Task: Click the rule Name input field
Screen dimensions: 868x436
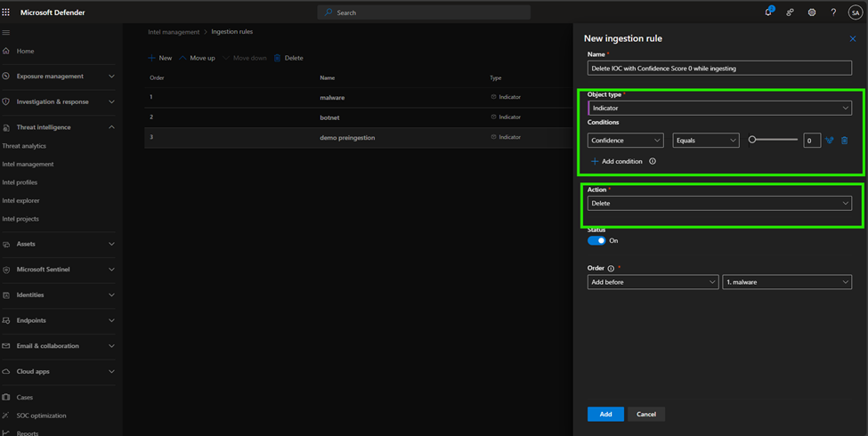Action: (x=719, y=68)
